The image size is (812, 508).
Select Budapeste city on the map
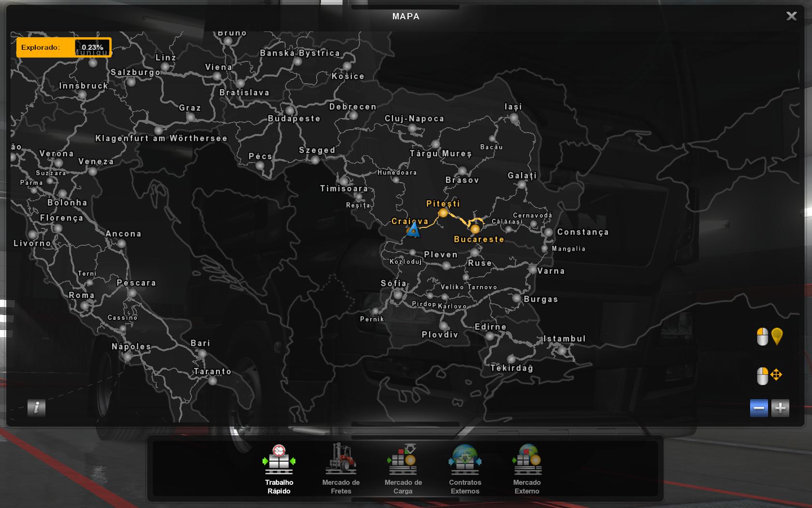[x=290, y=111]
